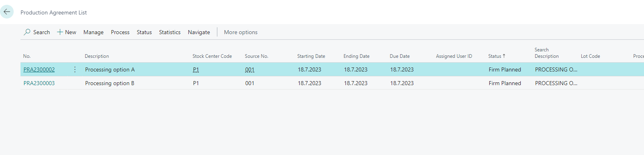Viewport: 644px width, 155px height.
Task: Click the Starting Date column header
Action: (311, 56)
